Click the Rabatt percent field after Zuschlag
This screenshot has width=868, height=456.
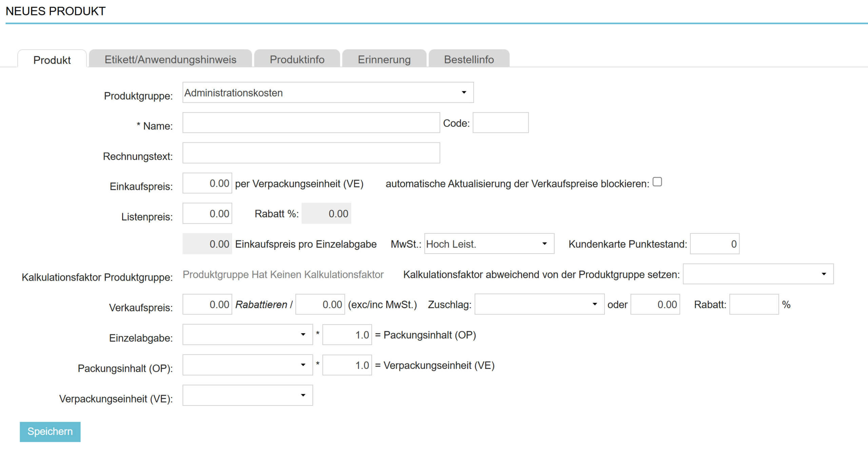[753, 304]
